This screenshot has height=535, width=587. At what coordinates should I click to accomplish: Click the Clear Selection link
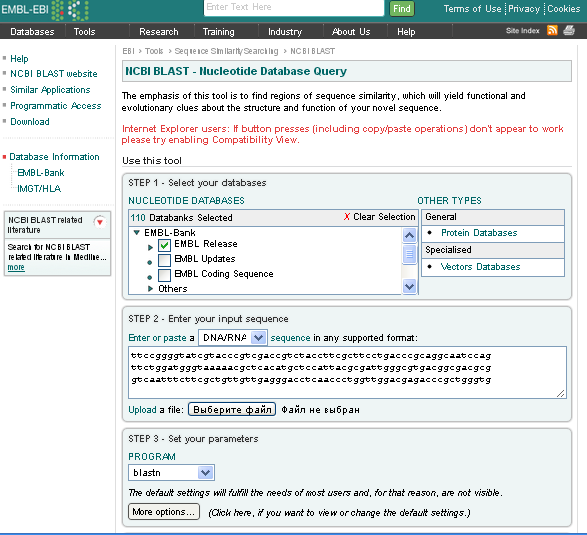coord(384,217)
